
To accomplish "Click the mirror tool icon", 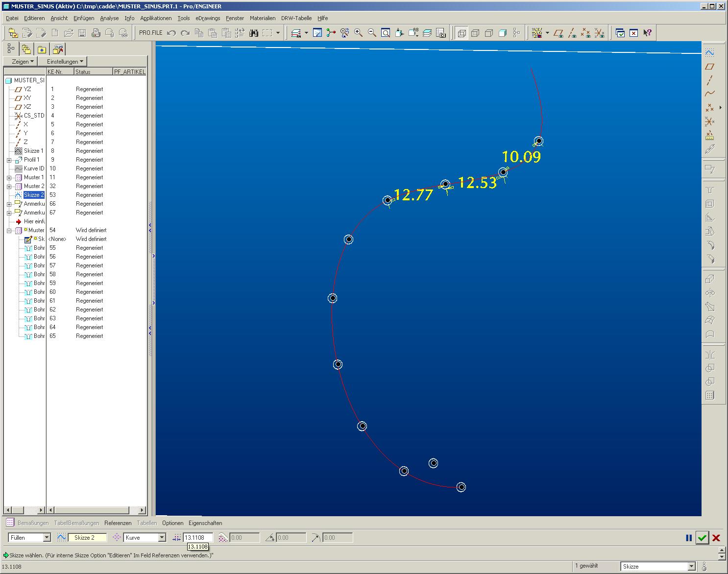I will (709, 355).
